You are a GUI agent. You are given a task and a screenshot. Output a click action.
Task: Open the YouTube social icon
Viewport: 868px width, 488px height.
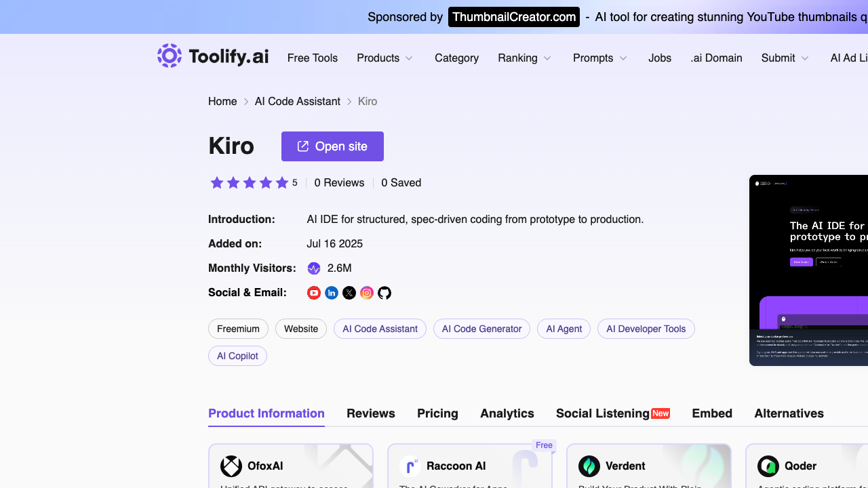pos(314,293)
